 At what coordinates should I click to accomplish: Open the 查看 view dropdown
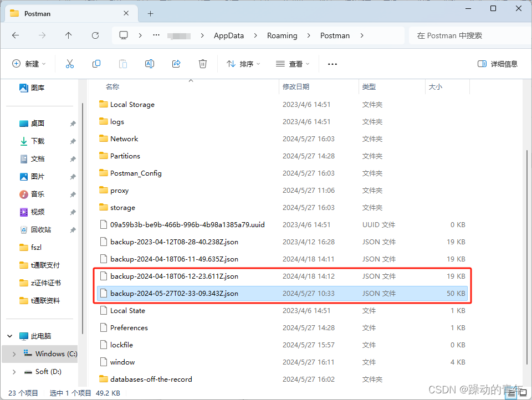tap(293, 64)
